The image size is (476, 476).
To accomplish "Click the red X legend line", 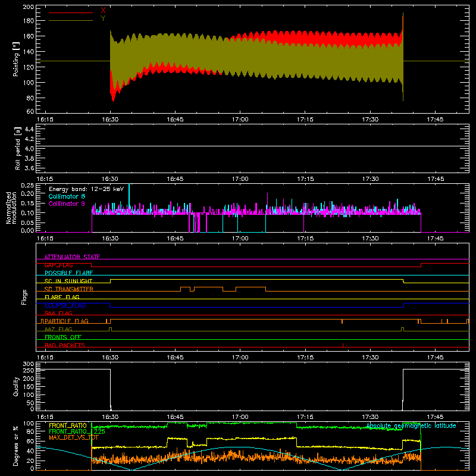I will [71, 12].
